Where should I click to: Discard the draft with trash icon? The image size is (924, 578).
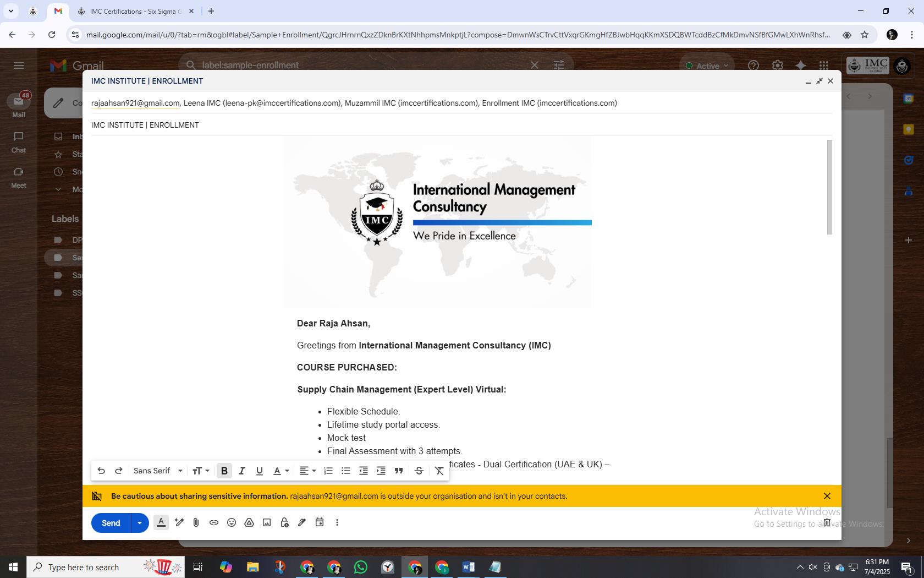point(827,522)
